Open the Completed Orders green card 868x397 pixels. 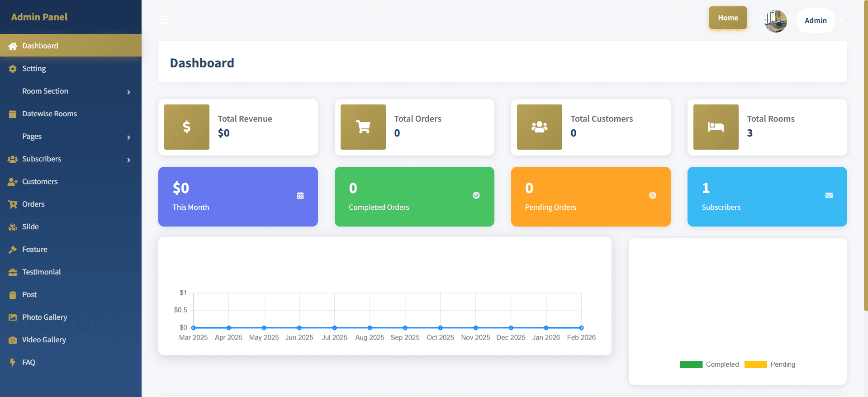pyautogui.click(x=414, y=197)
